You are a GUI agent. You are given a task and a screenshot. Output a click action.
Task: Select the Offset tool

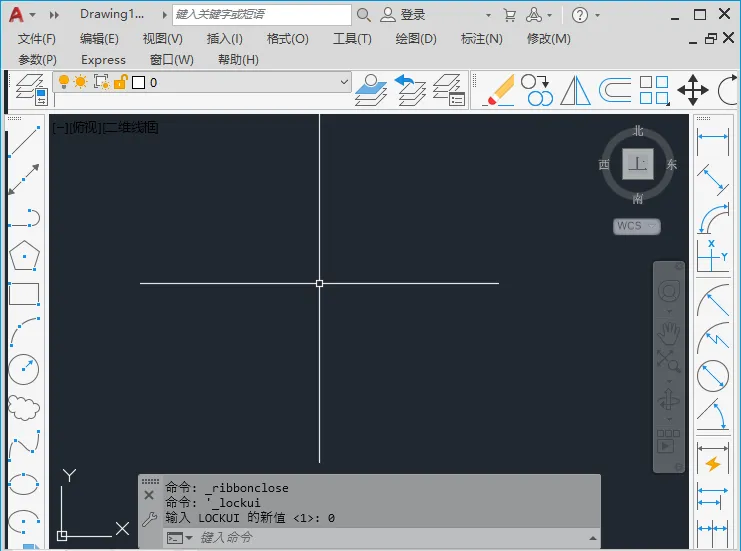(615, 89)
